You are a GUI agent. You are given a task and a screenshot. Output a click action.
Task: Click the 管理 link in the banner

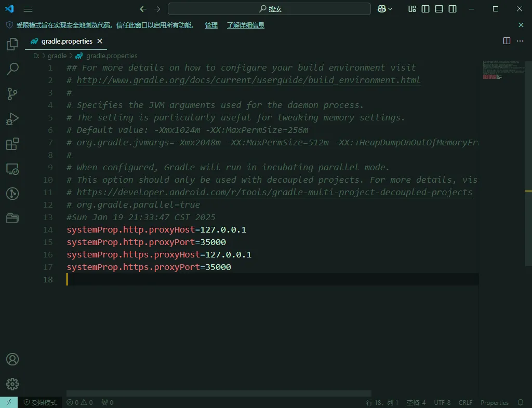(x=211, y=25)
